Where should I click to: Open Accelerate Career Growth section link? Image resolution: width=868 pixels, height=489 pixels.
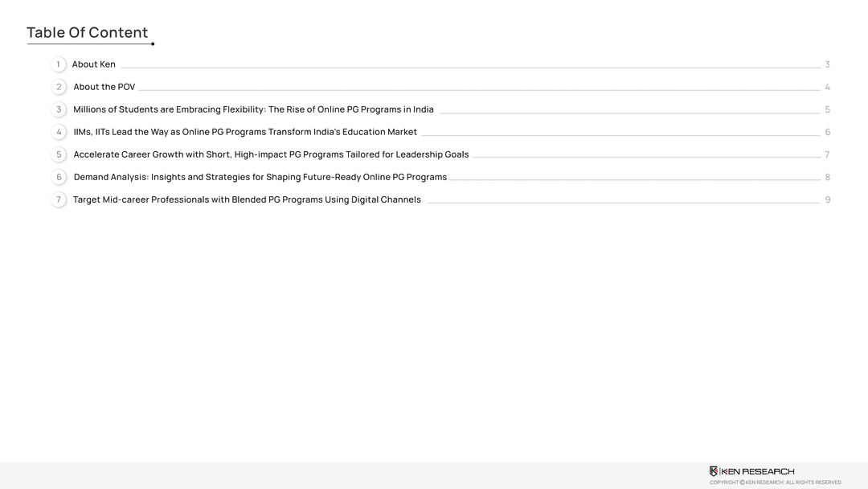[271, 154]
